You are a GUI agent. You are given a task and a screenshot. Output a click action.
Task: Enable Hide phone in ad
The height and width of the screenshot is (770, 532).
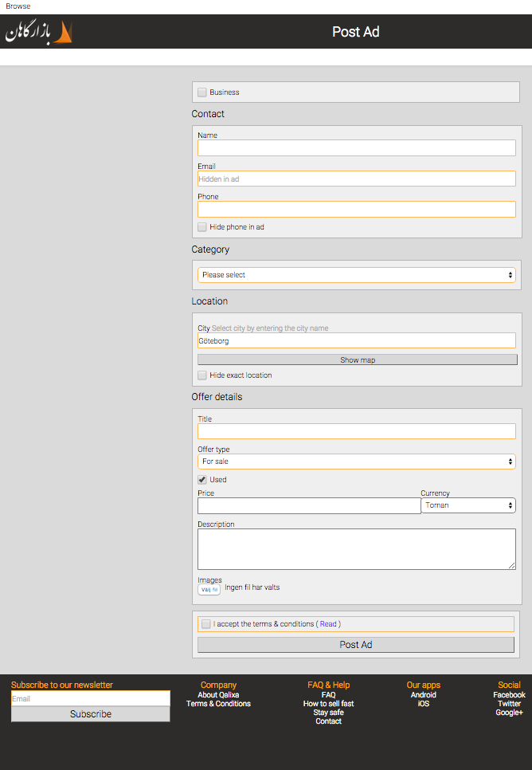tap(202, 227)
